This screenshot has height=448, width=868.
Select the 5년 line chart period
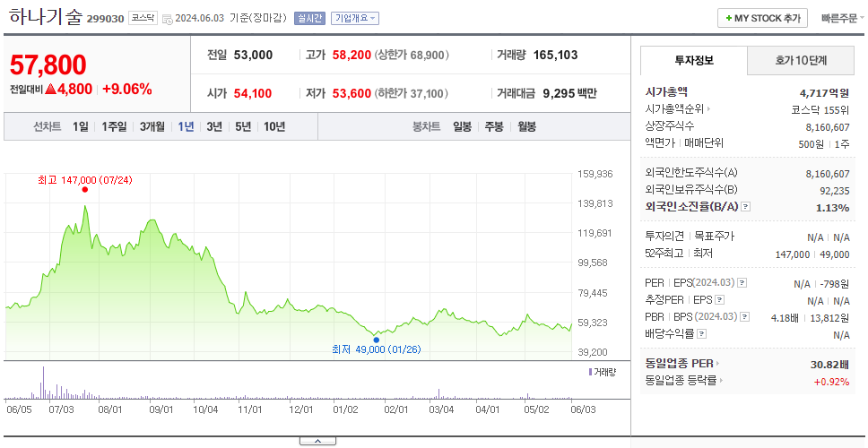click(x=243, y=126)
